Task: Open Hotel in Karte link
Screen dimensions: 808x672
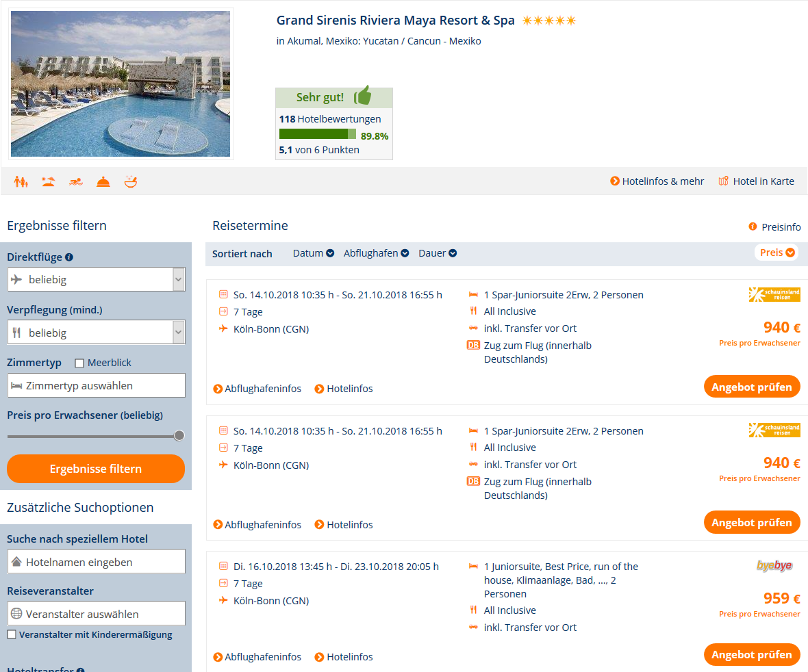Action: [x=757, y=181]
